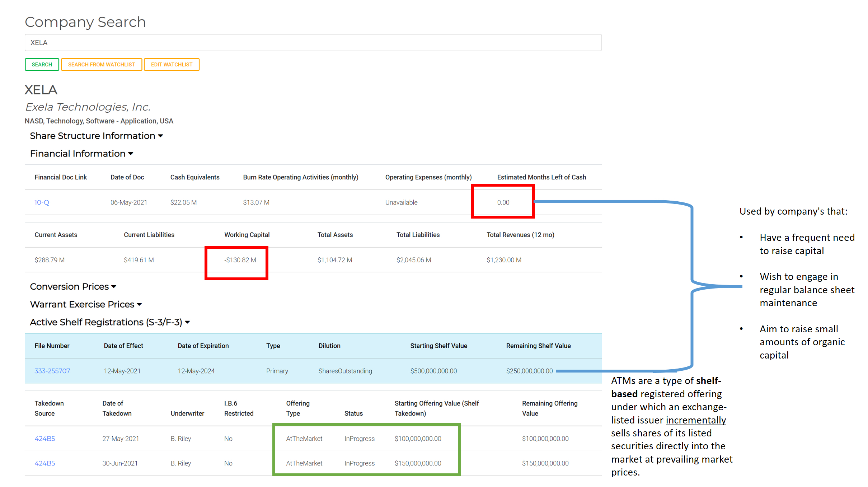Select Current Assets value $288.79 M
This screenshot has height=487, width=868.
point(50,260)
